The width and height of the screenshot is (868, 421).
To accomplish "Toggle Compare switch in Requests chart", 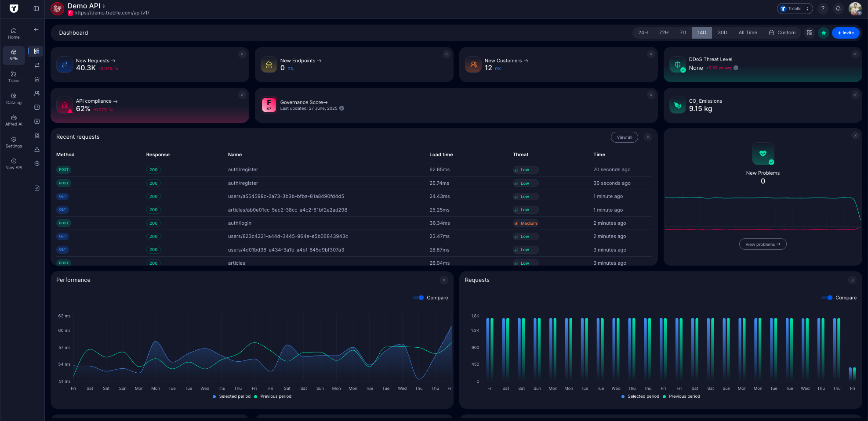I will point(827,298).
